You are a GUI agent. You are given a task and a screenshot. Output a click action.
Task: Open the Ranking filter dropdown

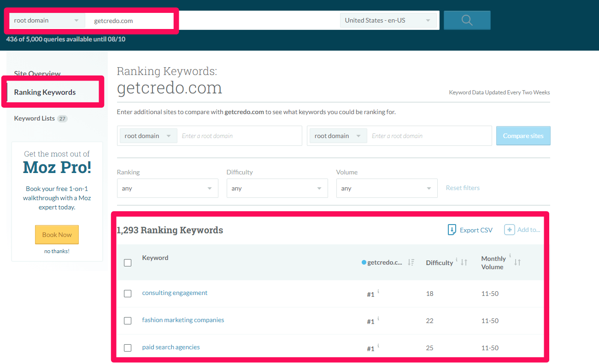168,188
